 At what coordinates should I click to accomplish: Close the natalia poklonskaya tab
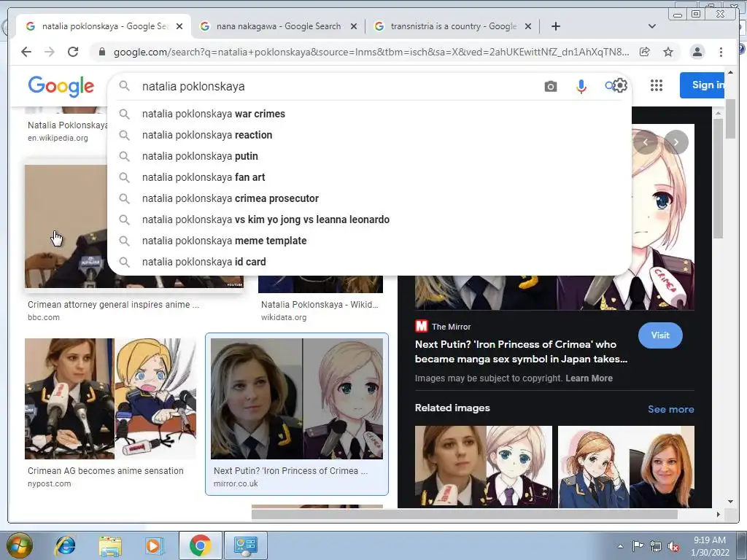pos(179,27)
